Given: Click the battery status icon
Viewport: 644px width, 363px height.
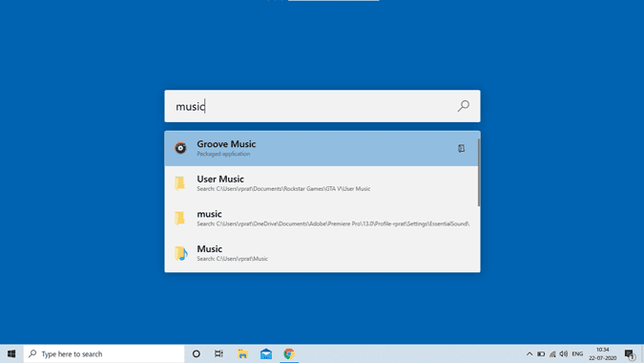Looking at the screenshot, I should point(541,353).
